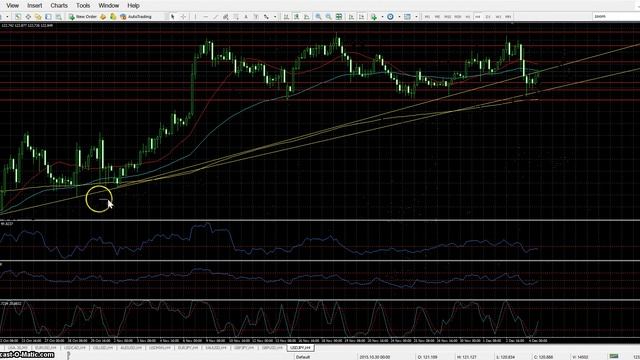Image resolution: width=640 pixels, height=360 pixels.
Task: Expand the Arrows tool dropdown
Action: tap(275, 17)
